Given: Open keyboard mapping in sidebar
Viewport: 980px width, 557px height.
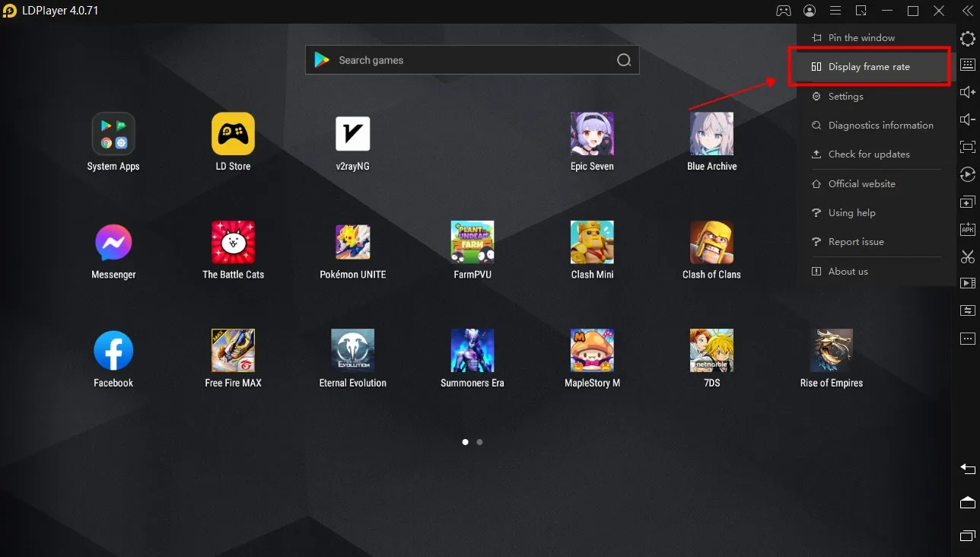Looking at the screenshot, I should pyautogui.click(x=967, y=65).
